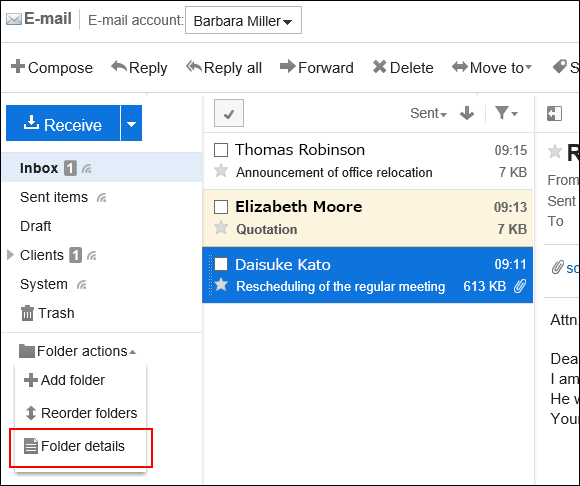
Task: Star the message in the preview pane
Action: (x=555, y=152)
